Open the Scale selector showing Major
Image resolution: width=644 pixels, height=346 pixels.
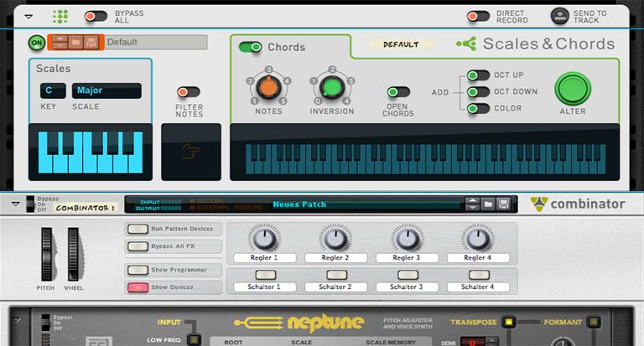pos(106,90)
